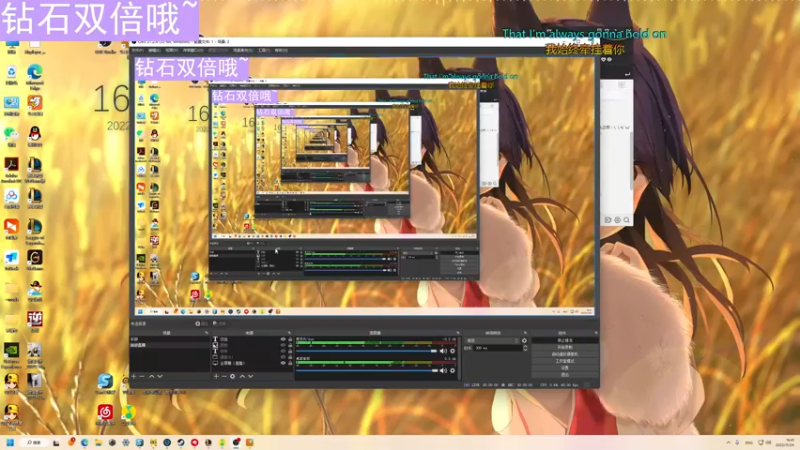Add a new scene with the Scenes plus icon

[134, 376]
